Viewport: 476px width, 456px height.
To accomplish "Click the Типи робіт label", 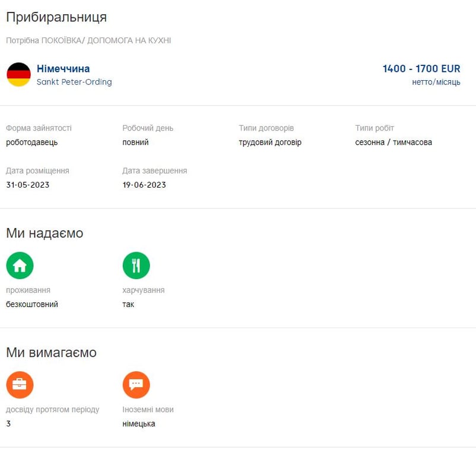I will tap(375, 128).
